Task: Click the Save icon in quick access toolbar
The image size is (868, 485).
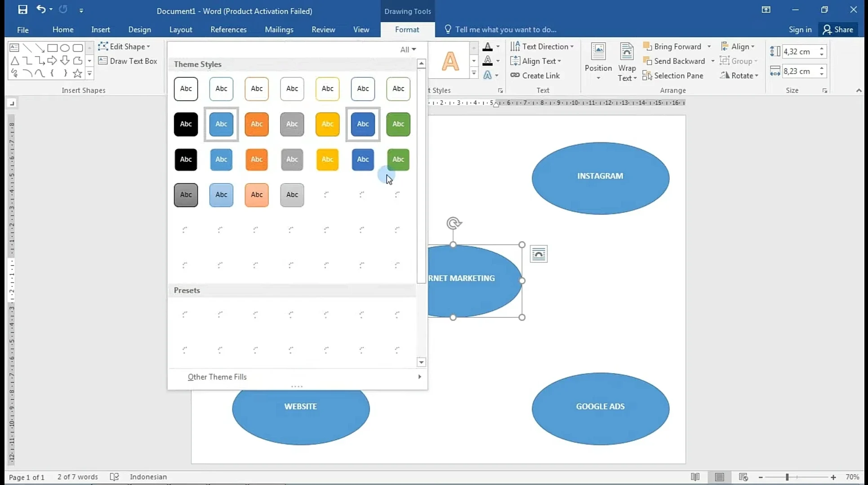Action: [x=22, y=9]
